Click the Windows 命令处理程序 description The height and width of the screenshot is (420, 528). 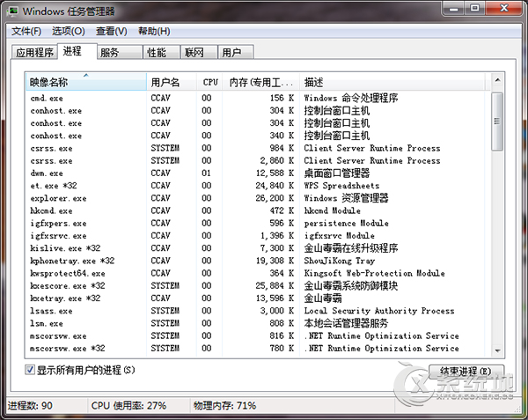(351, 98)
